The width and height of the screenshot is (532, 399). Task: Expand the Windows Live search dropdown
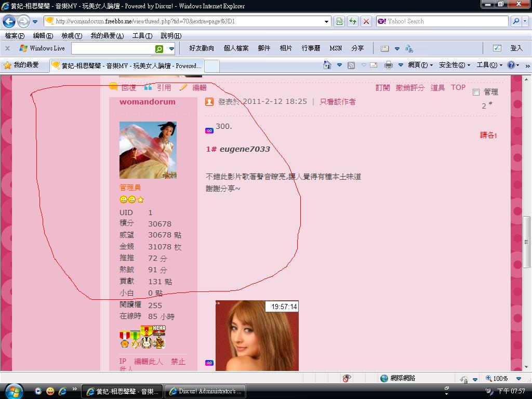point(171,49)
